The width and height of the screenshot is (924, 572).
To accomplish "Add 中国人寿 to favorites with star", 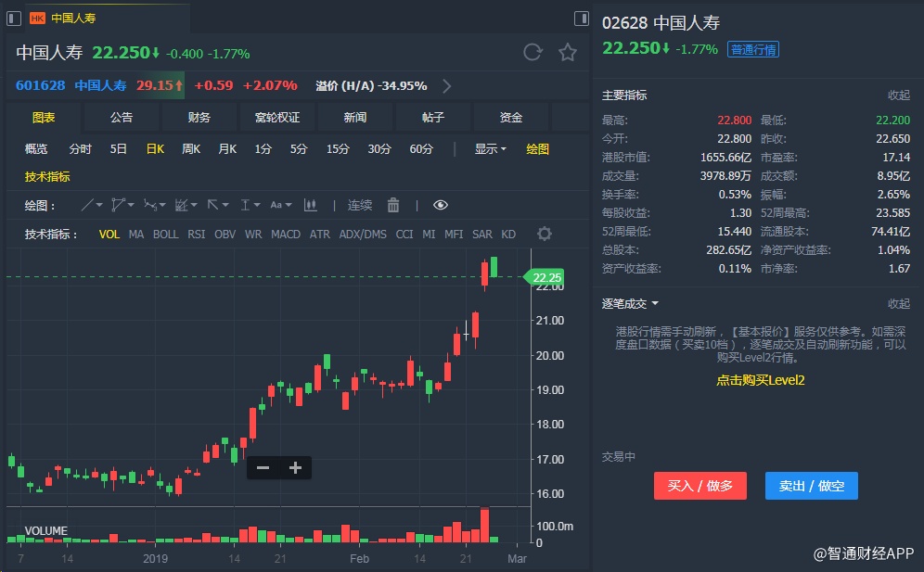I will coord(568,52).
